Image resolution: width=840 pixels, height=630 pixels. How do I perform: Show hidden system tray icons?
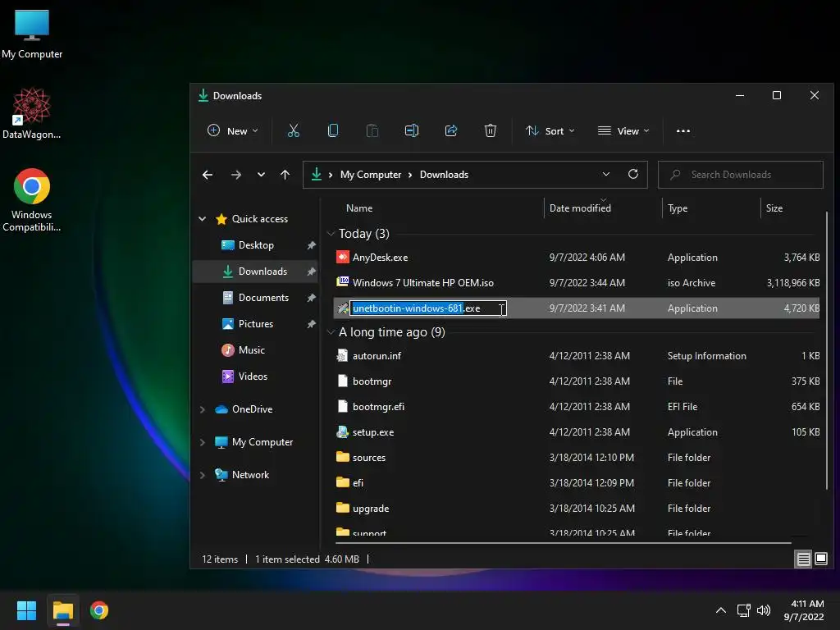[x=720, y=610]
